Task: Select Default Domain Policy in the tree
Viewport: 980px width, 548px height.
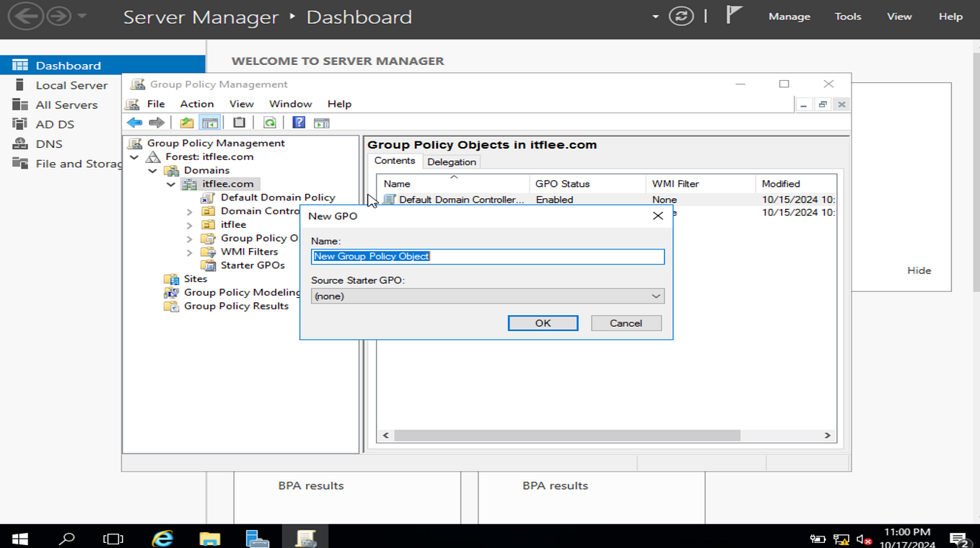Action: pos(278,197)
